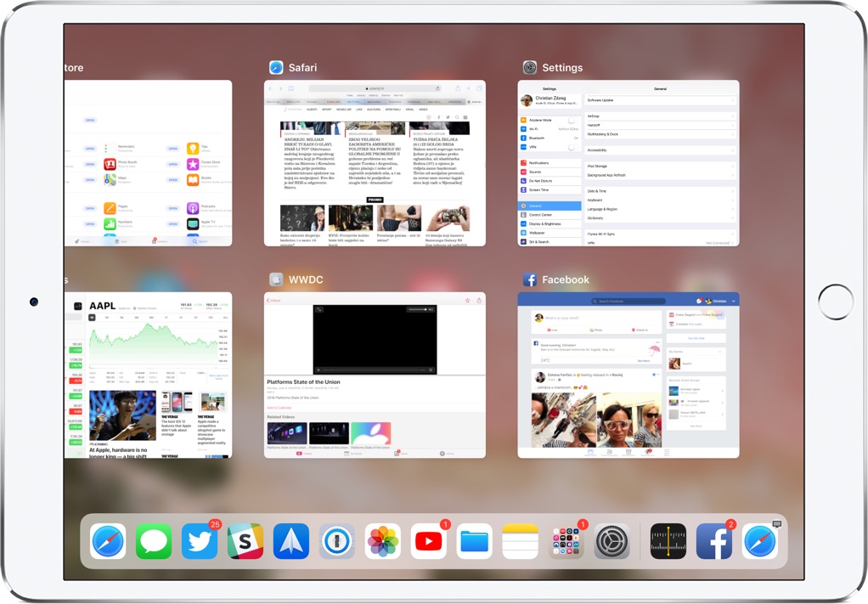Select Notifications in Settings sidebar
This screenshot has height=604, width=868.
click(550, 163)
